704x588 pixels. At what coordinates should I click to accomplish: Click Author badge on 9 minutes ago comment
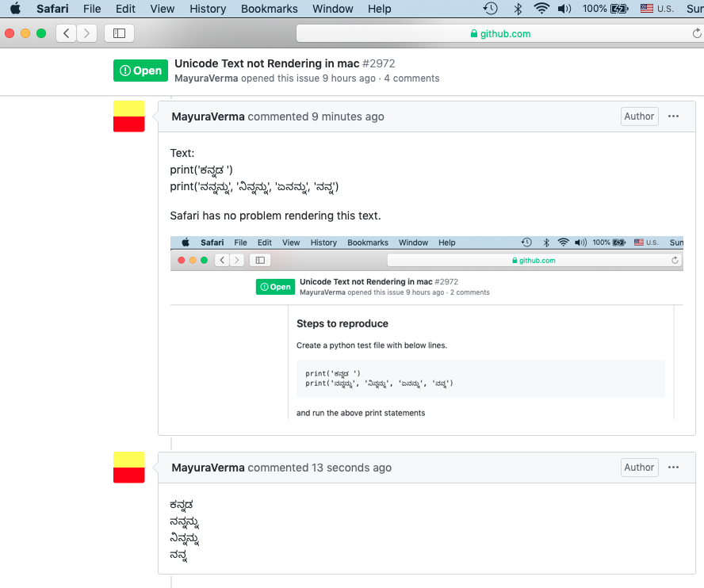point(639,116)
